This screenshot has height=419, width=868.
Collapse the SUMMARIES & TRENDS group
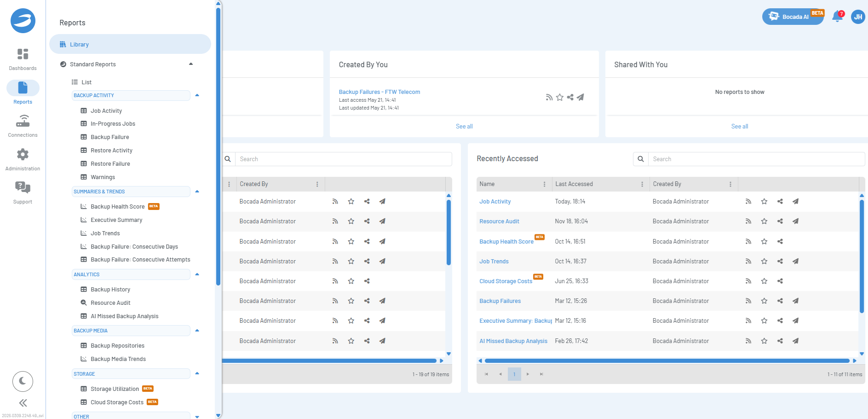[197, 192]
